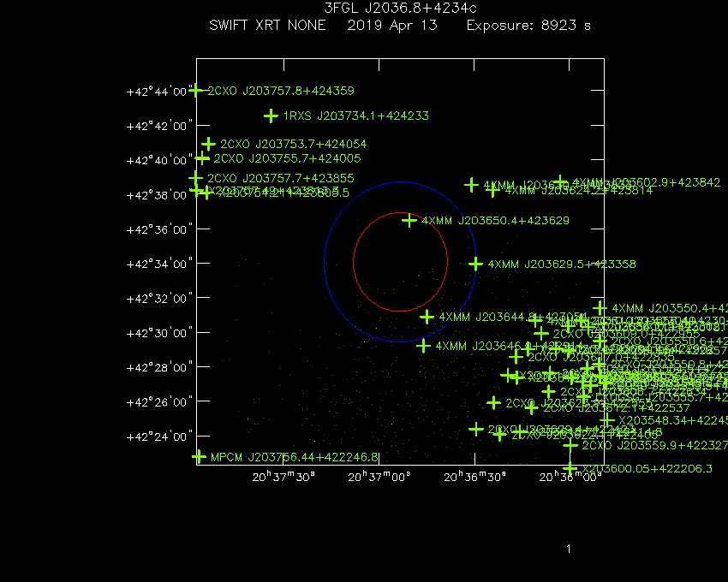Click declination label +42°38'00"
This screenshot has height=582, width=728.
159,195
